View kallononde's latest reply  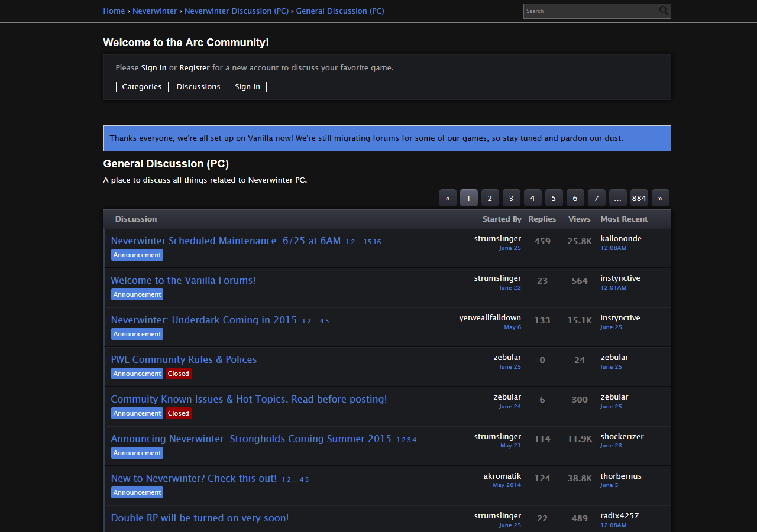pyautogui.click(x=620, y=238)
